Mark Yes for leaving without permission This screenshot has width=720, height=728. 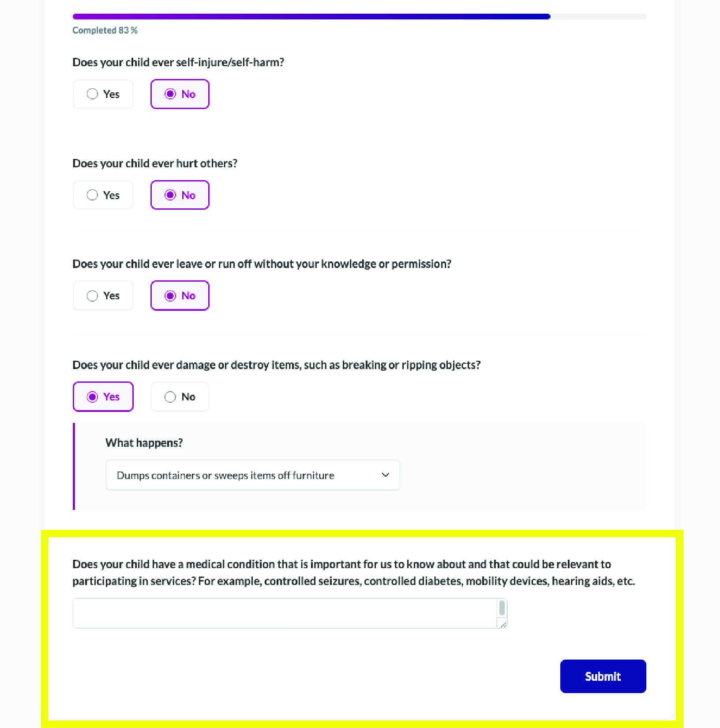(x=103, y=296)
